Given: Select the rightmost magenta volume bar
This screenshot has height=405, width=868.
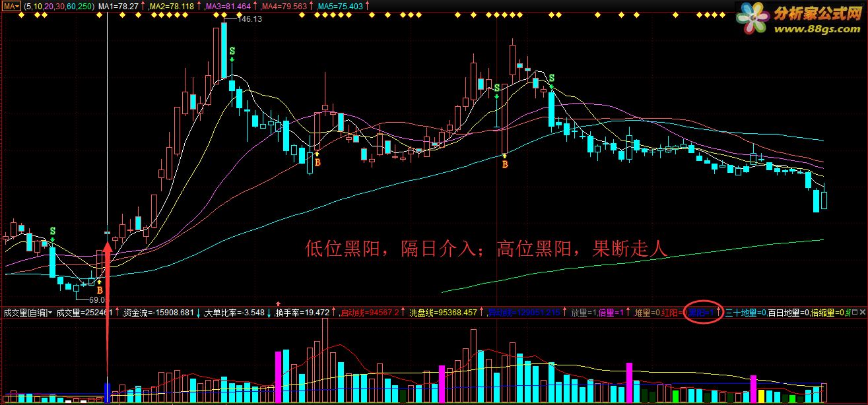Looking at the screenshot, I should click(753, 389).
